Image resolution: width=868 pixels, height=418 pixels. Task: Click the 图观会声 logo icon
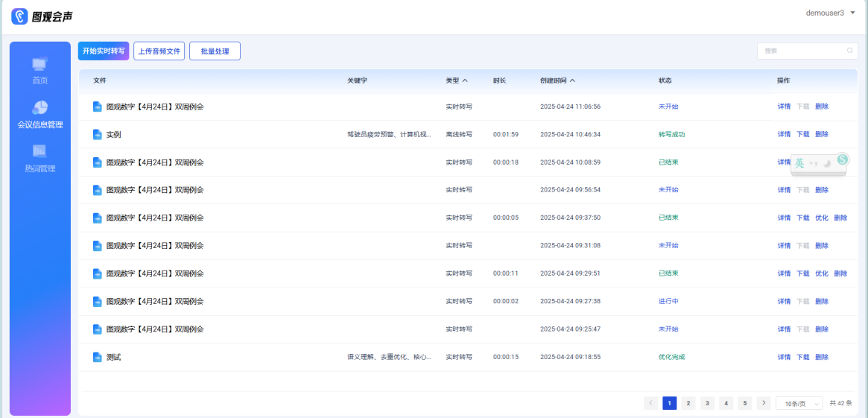coord(19,16)
